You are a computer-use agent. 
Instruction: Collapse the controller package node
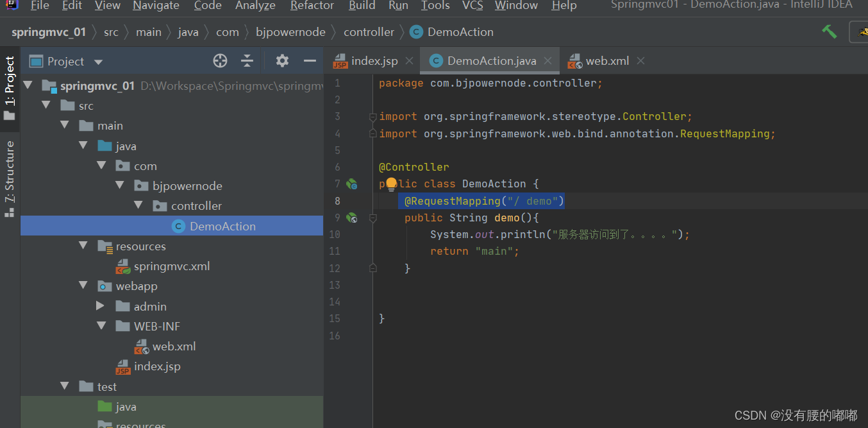tap(138, 205)
